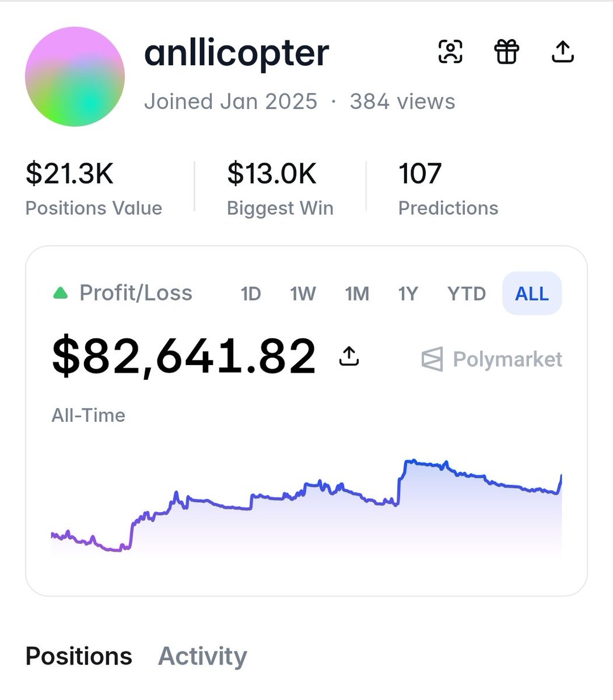Click the $13.0K Biggest Win stat
This screenshot has height=700, width=613.
280,190
